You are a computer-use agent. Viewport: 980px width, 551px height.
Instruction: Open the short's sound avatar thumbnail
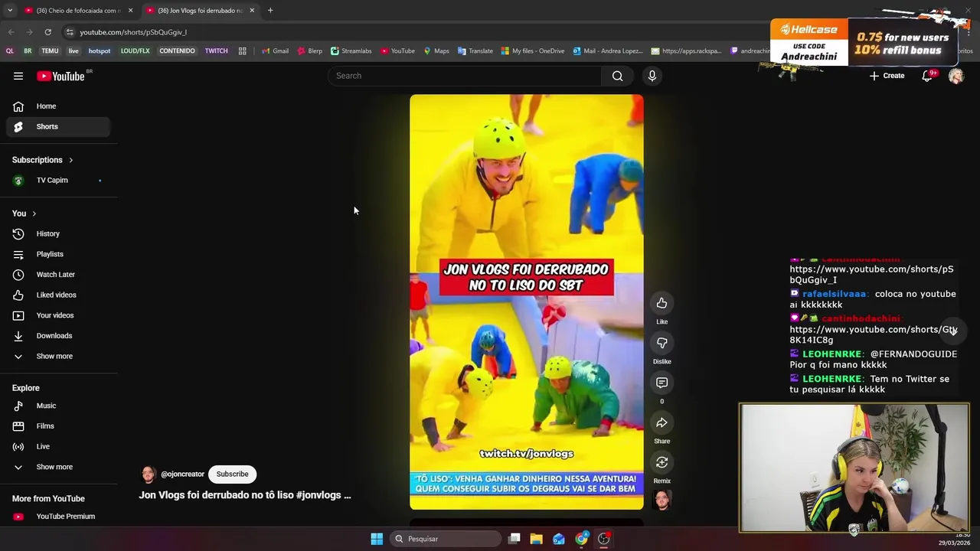[x=662, y=500]
